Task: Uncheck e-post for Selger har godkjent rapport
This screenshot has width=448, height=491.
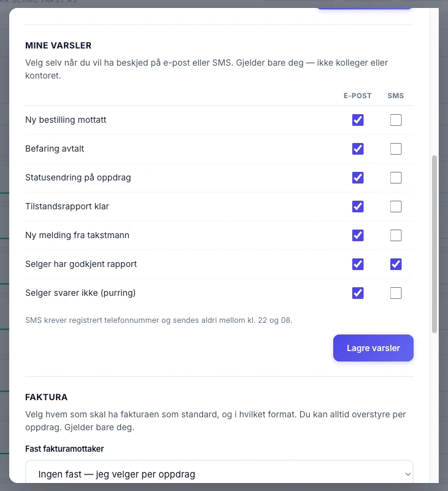Action: click(x=358, y=264)
